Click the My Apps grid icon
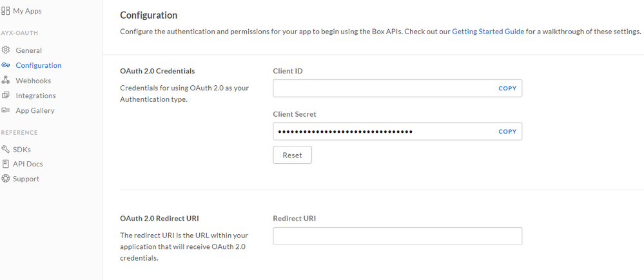 point(6,11)
